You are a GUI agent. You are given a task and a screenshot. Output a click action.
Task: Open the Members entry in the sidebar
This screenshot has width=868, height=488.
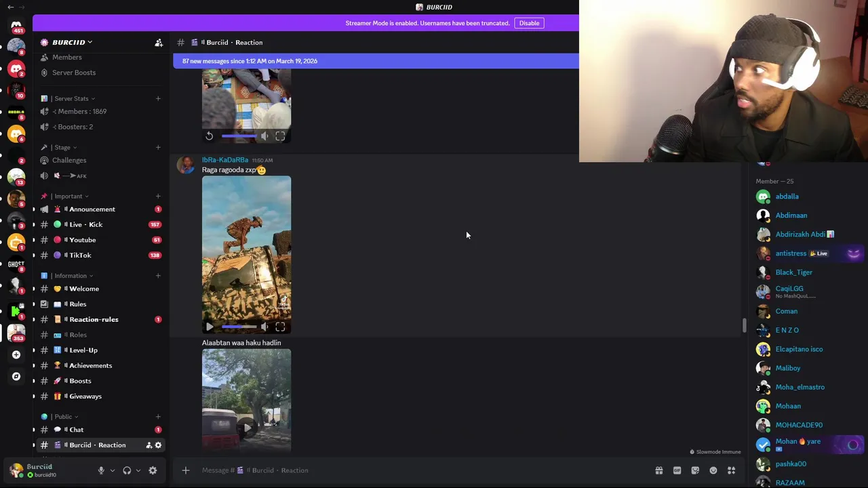(x=66, y=57)
